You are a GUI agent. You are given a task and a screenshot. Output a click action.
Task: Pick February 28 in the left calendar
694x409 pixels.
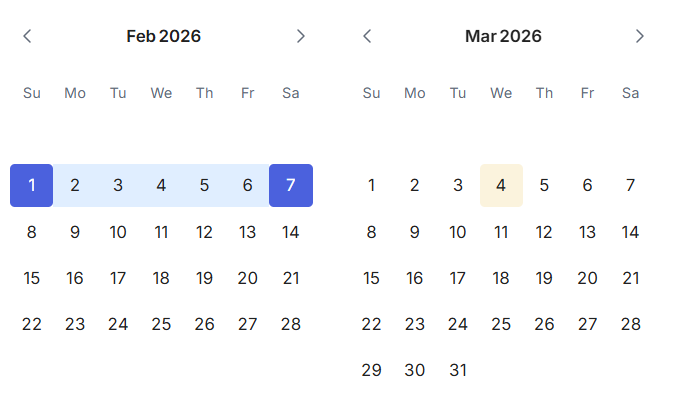[291, 324]
